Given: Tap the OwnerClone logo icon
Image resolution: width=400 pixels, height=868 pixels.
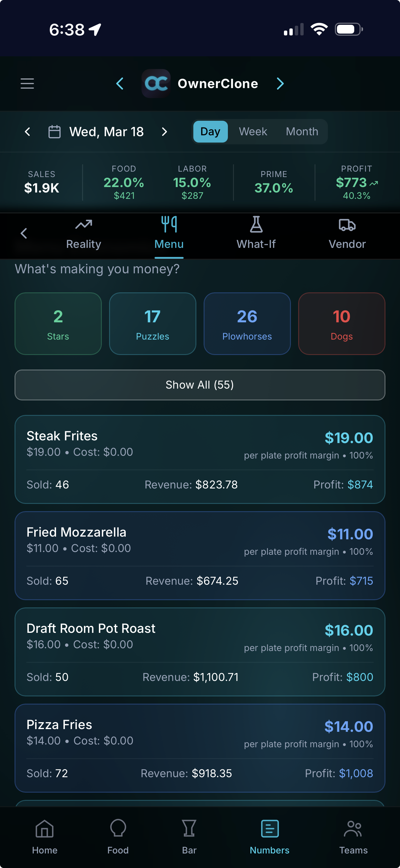Looking at the screenshot, I should [x=156, y=84].
